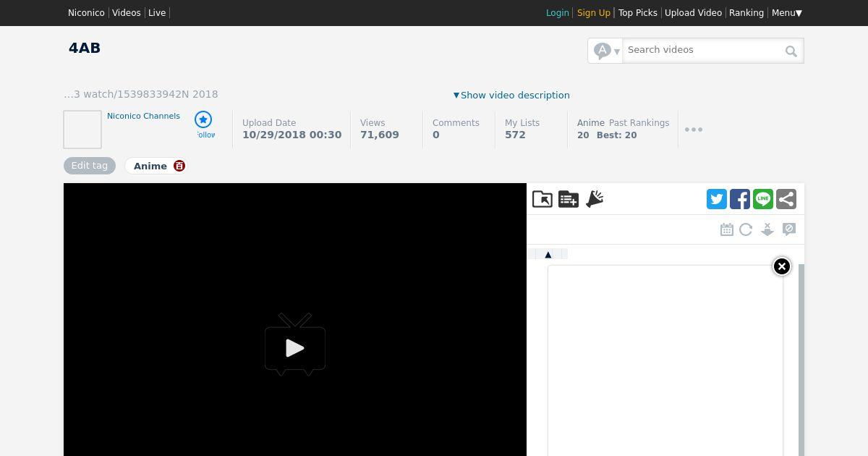Screen dimensions: 868x456
Task: Open the three-dots more options
Action: pyautogui.click(x=694, y=130)
